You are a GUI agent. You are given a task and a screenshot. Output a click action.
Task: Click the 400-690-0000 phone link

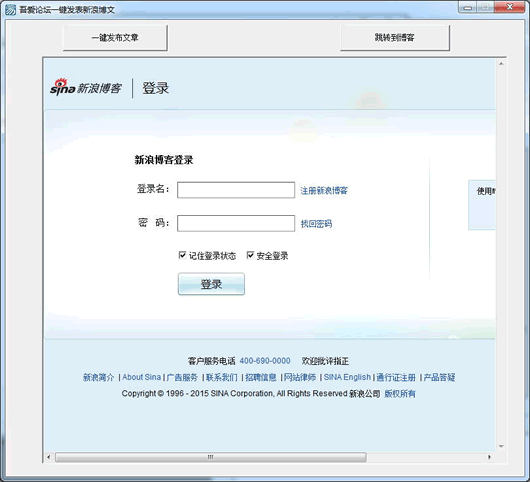[x=265, y=361]
